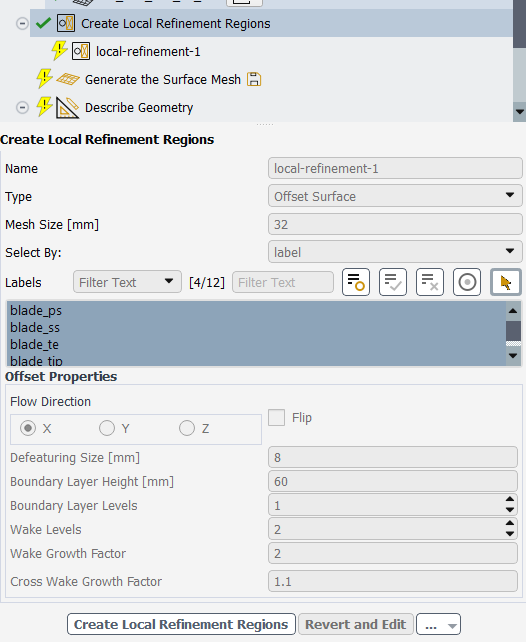This screenshot has width=526, height=642.
Task: Click the Generate the Surface Mesh grid icon
Action: 68,79
